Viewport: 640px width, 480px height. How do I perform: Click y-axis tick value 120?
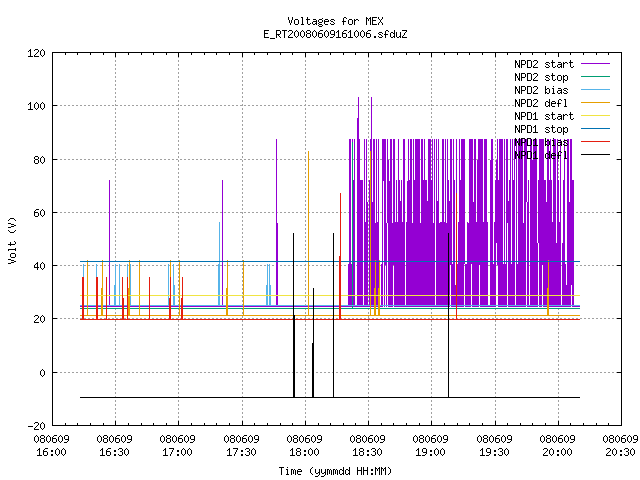(x=36, y=53)
